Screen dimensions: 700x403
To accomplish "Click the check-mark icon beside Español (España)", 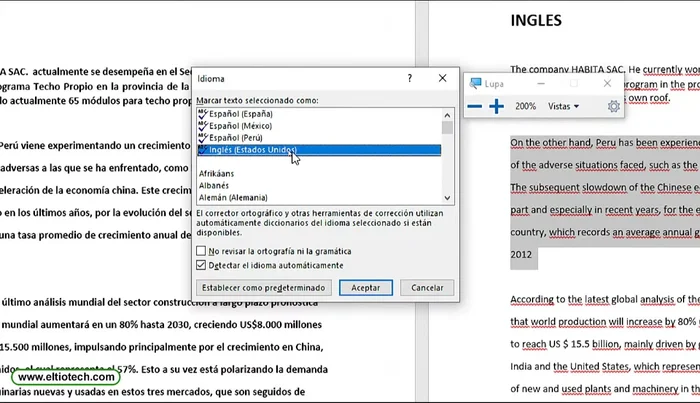I will pos(203,114).
